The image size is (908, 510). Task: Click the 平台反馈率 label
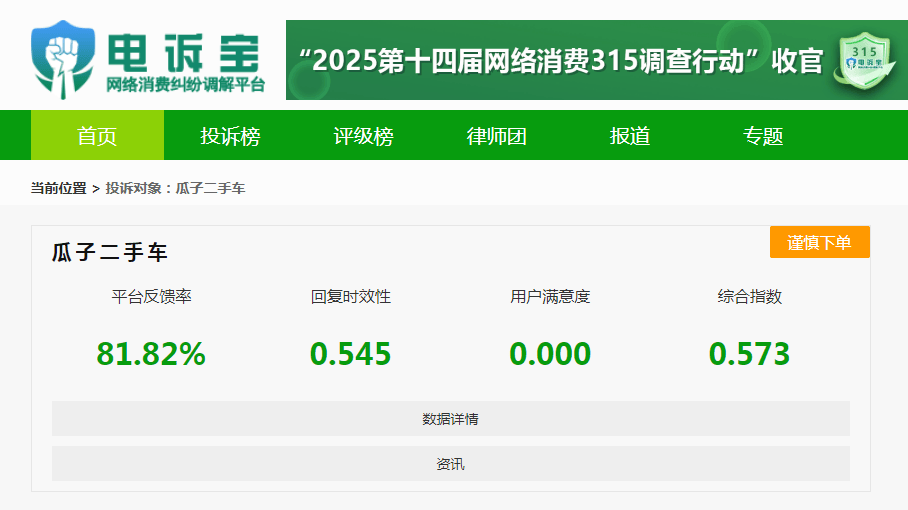(x=151, y=297)
